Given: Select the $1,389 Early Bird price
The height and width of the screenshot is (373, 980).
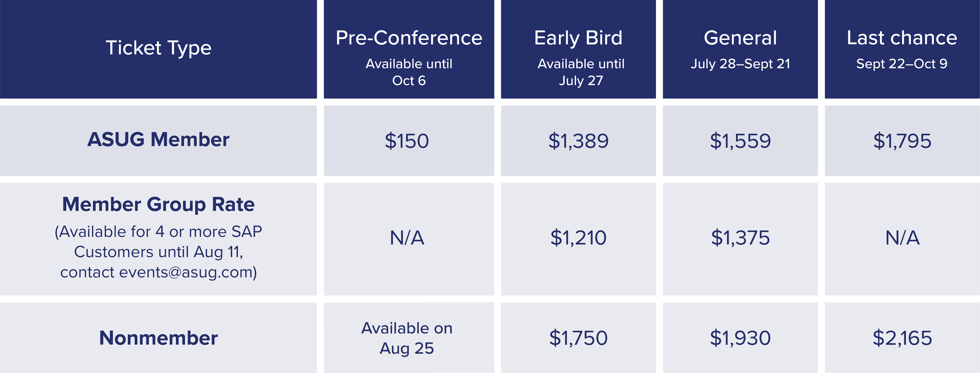Looking at the screenshot, I should click(578, 141).
